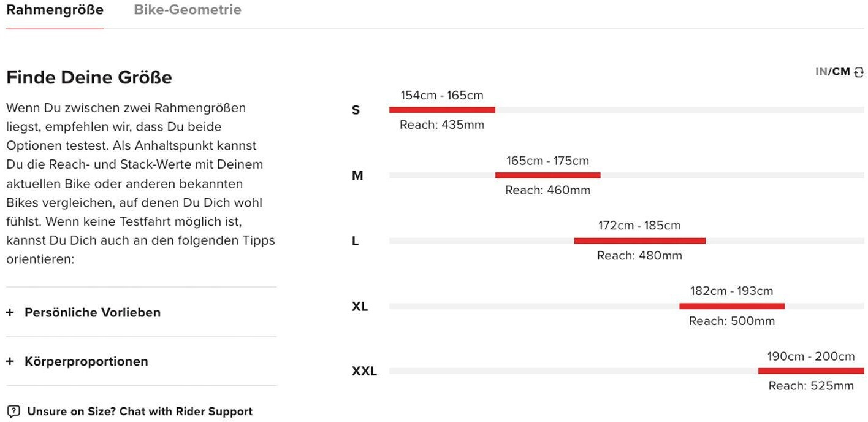This screenshot has height=422, width=868.
Task: Click the red size S range bar
Action: tap(442, 110)
